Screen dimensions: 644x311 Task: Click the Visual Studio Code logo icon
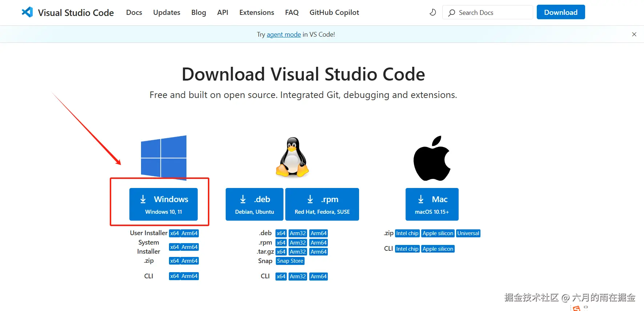click(x=27, y=12)
